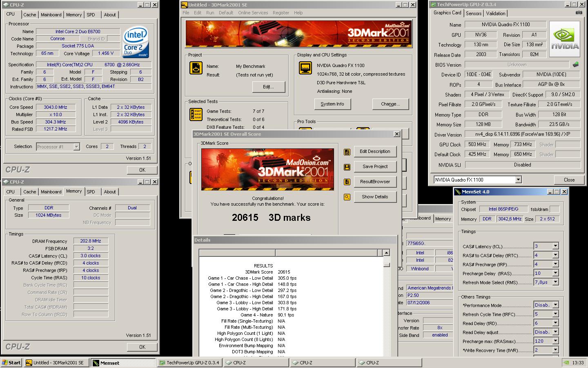Viewport: 588px width, 368px height.
Task: Click the GPU-Z title bar icon
Action: (433, 4)
